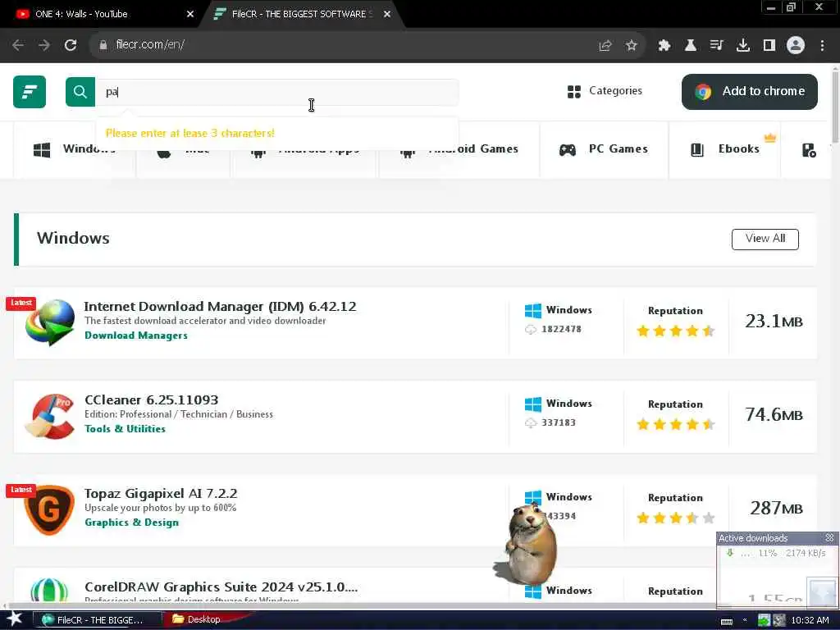The height and width of the screenshot is (630, 840).
Task: Click the Chrome profile avatar icon
Action: click(x=796, y=46)
